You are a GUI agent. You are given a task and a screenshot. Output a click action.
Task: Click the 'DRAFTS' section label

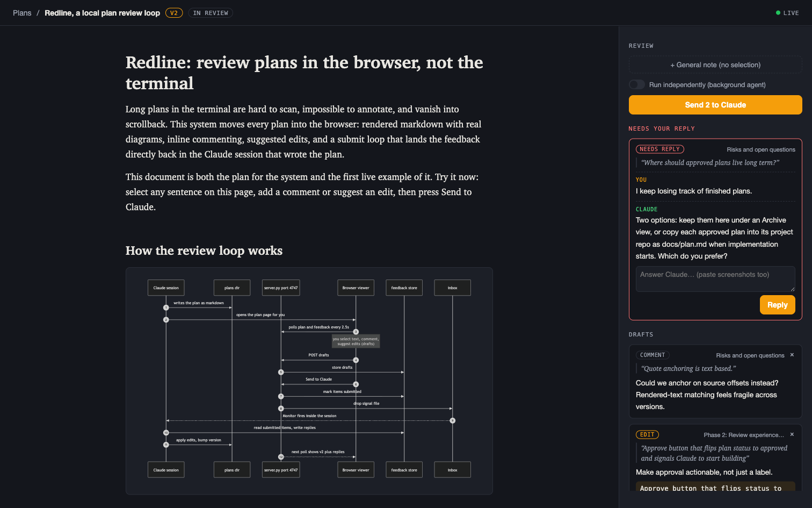(x=641, y=334)
